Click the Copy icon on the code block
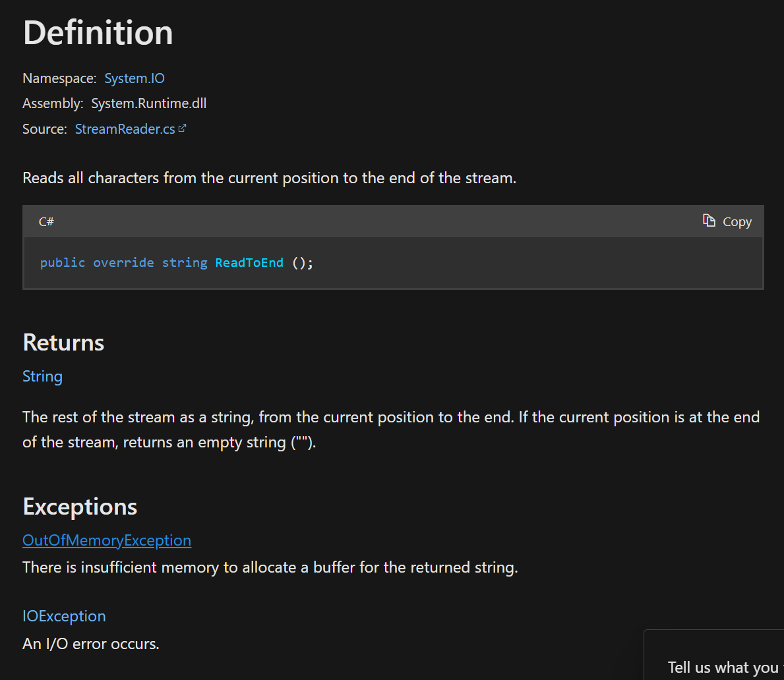The image size is (784, 680). 708,221
